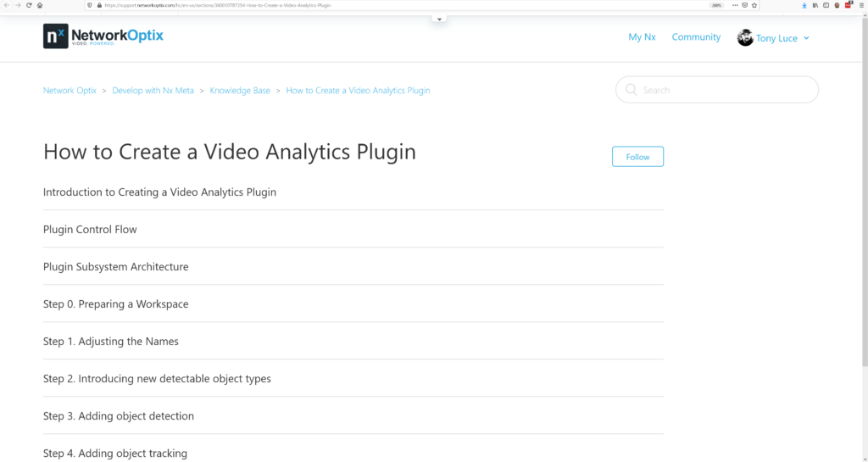Open the page actions three-dot menu
Image resolution: width=868 pixels, height=462 pixels.
coord(735,5)
